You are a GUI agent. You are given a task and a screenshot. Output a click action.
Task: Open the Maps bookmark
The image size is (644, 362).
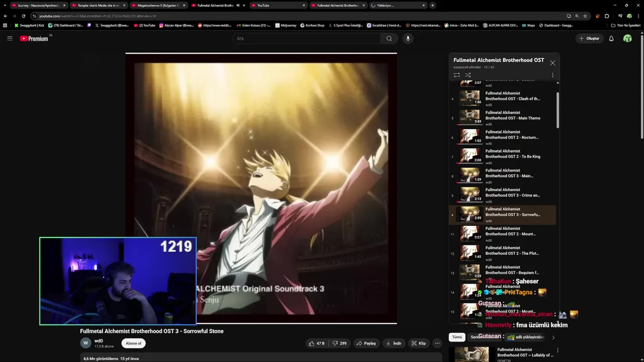click(528, 25)
